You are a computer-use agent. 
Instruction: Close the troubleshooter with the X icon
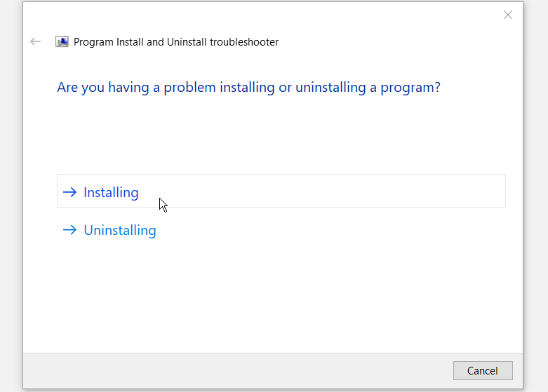508,15
